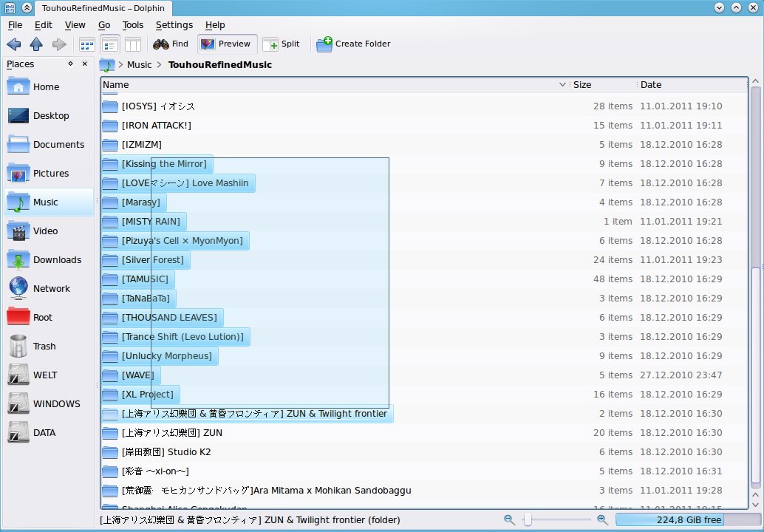Click the zoom in magnifier icon
This screenshot has height=532, width=764.
(x=602, y=520)
